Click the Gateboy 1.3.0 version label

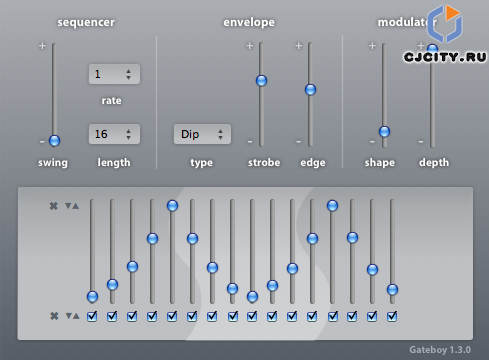coord(440,350)
